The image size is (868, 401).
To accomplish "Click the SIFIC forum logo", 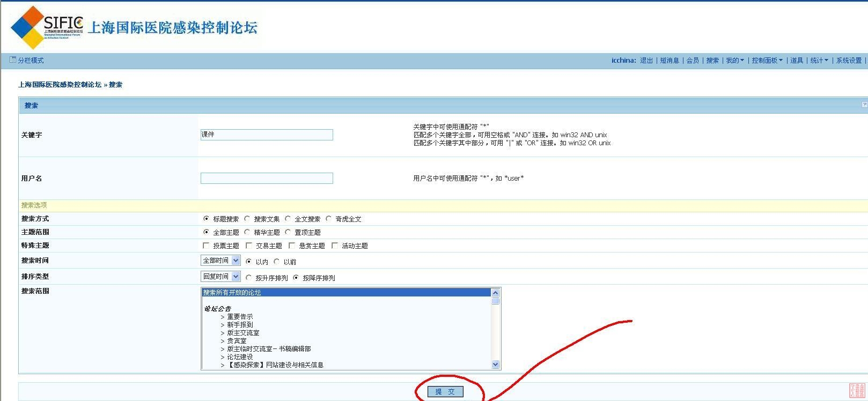I will coord(134,27).
